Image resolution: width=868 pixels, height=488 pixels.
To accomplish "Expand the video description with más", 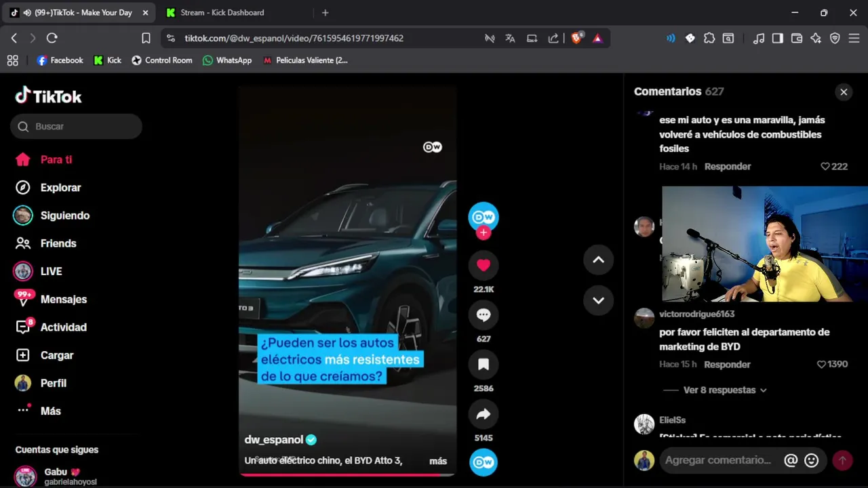I will [438, 461].
